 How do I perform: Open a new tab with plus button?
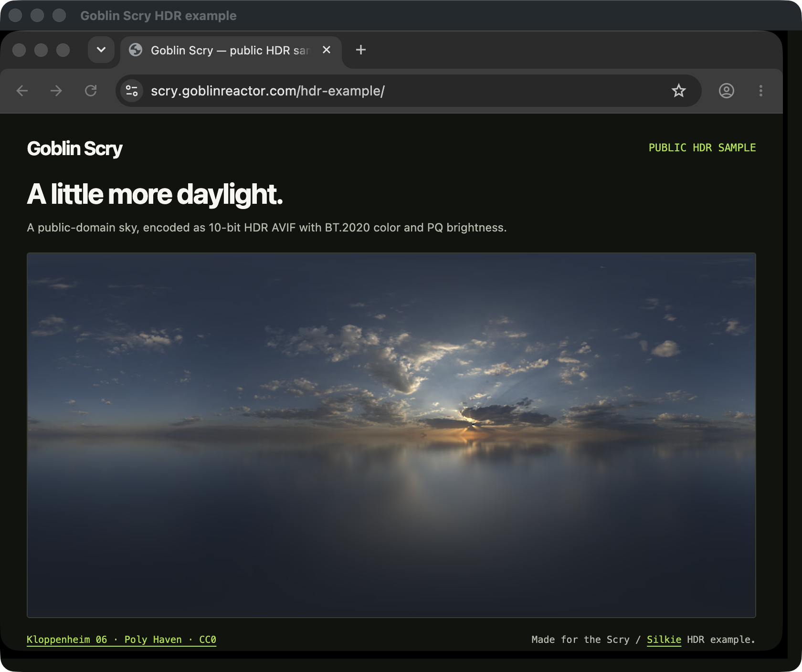pyautogui.click(x=361, y=50)
